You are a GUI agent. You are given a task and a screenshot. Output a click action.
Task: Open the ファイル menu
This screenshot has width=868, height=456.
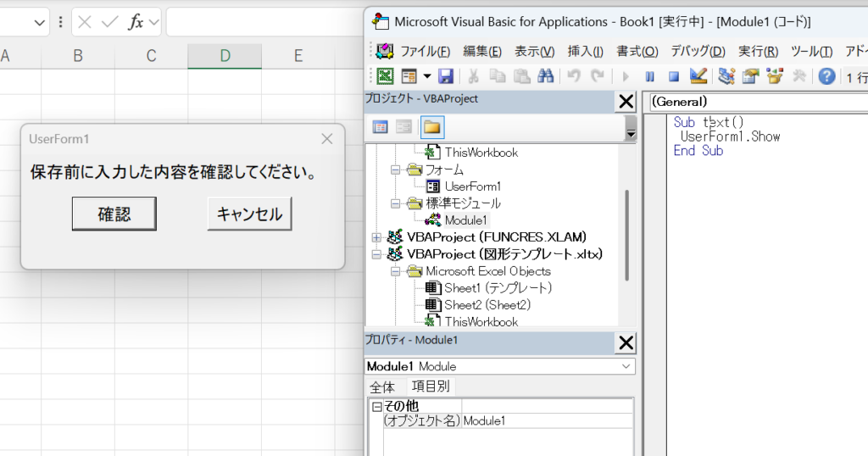[425, 52]
